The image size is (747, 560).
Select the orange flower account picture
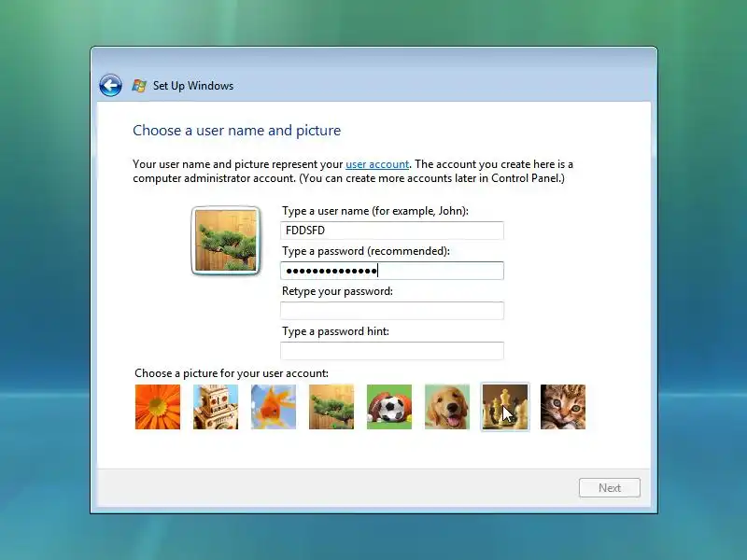158,407
